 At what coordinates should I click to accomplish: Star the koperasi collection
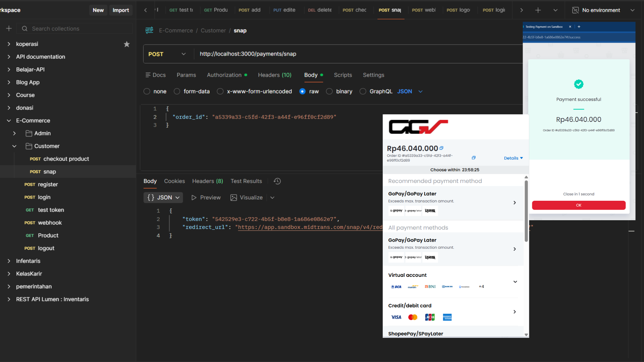(x=126, y=44)
